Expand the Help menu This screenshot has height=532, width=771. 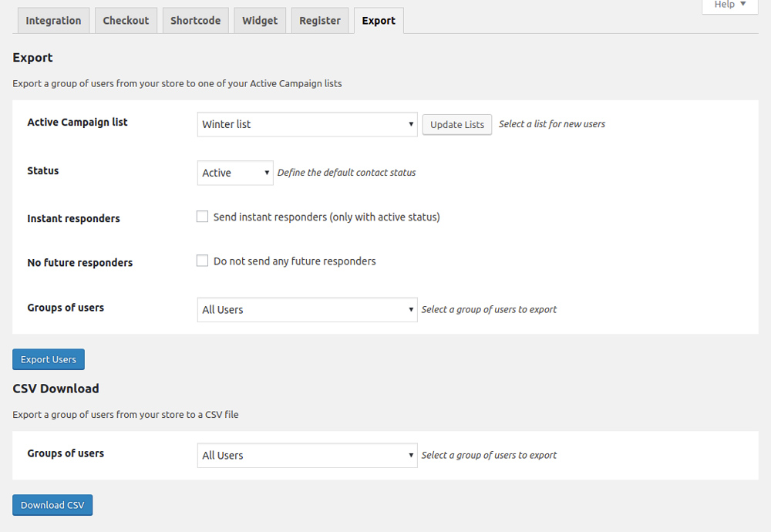coord(729,5)
